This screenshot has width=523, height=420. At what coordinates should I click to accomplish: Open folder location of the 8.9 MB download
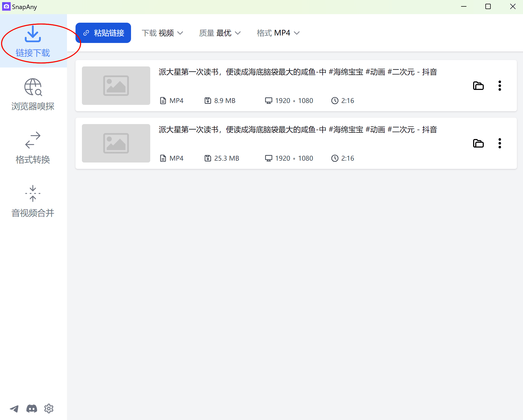click(x=478, y=86)
